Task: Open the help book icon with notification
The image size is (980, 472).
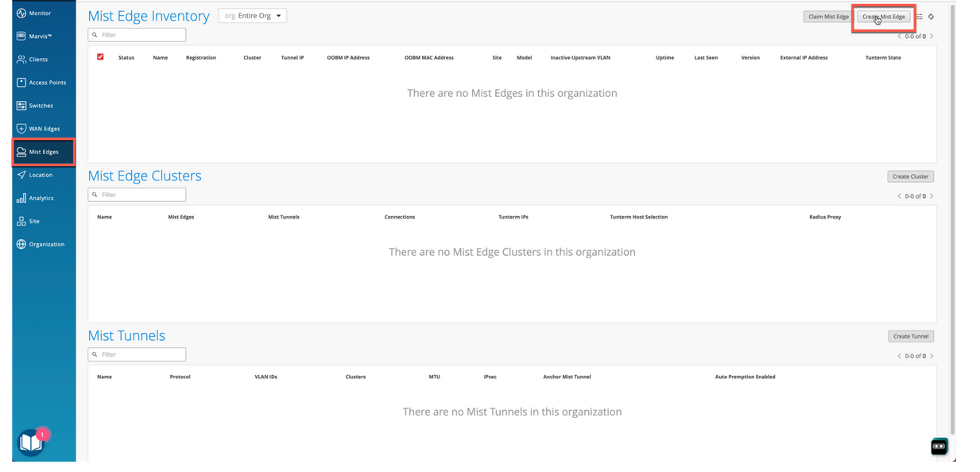Action: pos(31,442)
